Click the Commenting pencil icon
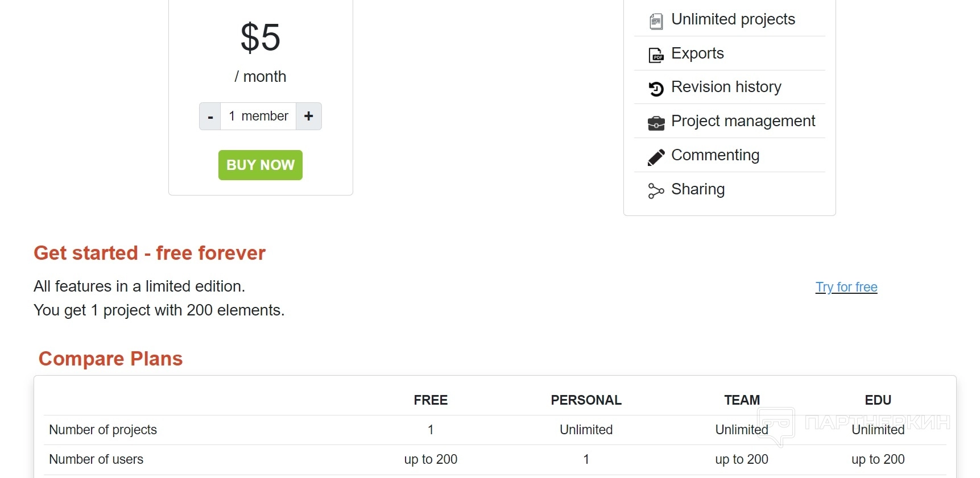Viewport: 980px width, 478px height. coord(656,157)
